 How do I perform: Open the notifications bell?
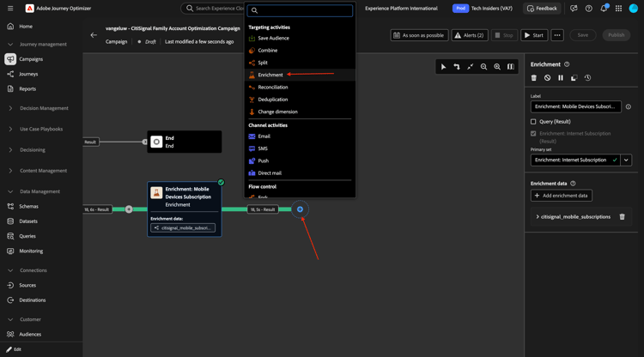[x=604, y=9]
